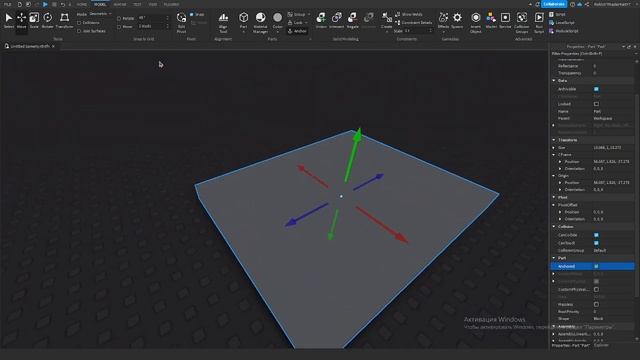The height and width of the screenshot is (360, 640).
Task: Open the Lock dropdown
Action: tap(298, 23)
